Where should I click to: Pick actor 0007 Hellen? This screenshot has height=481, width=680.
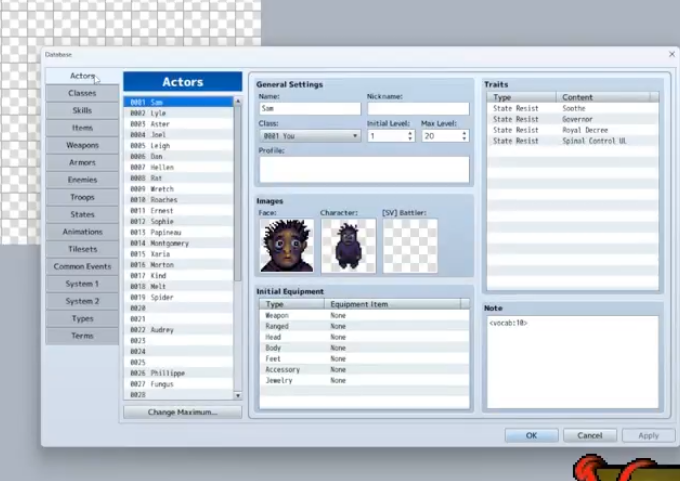click(179, 167)
